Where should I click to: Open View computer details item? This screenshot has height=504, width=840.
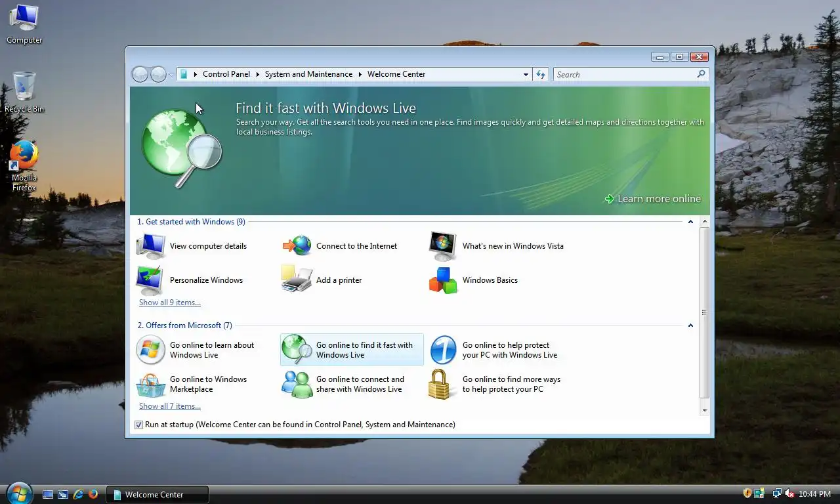coord(192,246)
